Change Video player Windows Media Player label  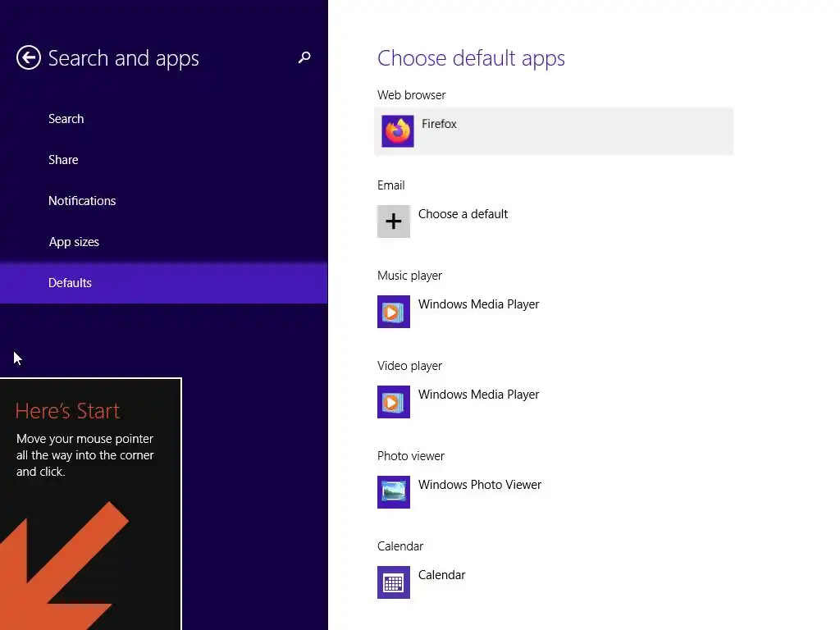478,395
